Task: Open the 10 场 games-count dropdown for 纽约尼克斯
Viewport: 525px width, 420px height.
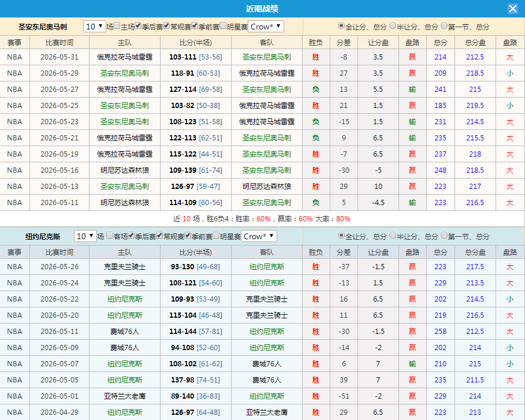Action: (85, 236)
